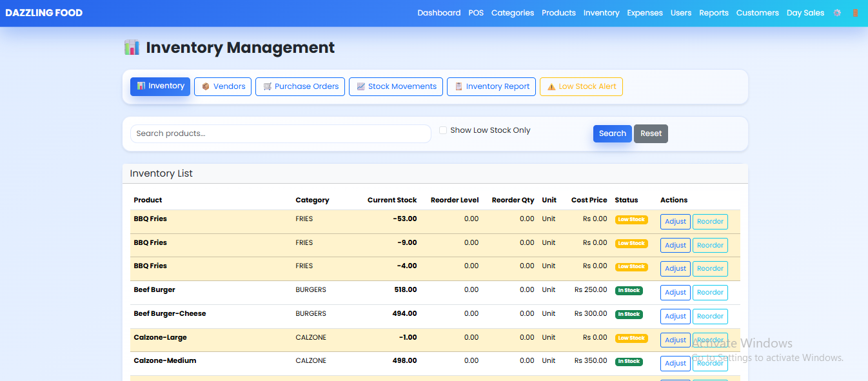
Task: Adjust stock for Calzone-Large
Action: [675, 340]
